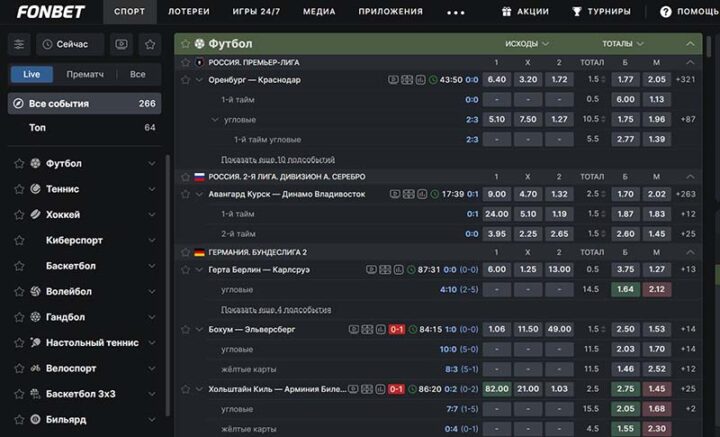720x437 pixels.
Task: Click the Помощь help icon
Action: point(666,12)
